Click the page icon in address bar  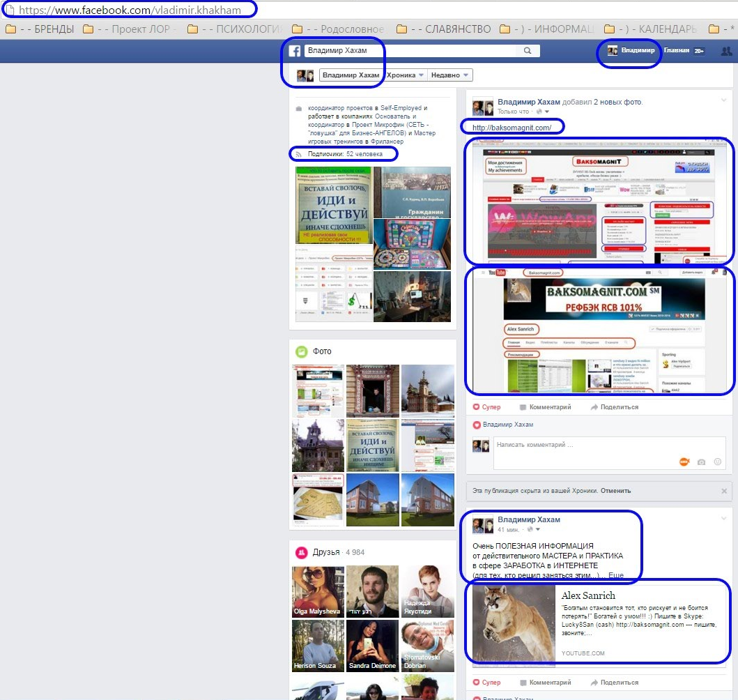click(9, 10)
